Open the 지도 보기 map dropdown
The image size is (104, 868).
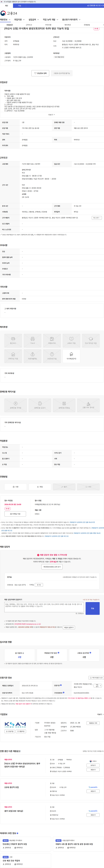pos(97,218)
